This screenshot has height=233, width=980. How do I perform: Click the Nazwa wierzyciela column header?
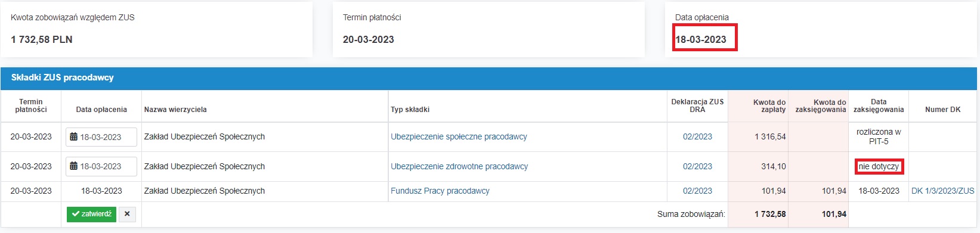175,110
